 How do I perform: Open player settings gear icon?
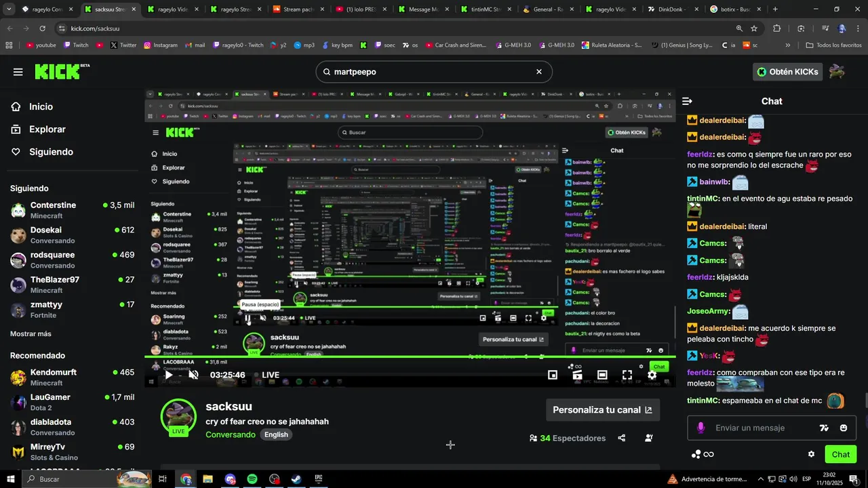coord(652,375)
